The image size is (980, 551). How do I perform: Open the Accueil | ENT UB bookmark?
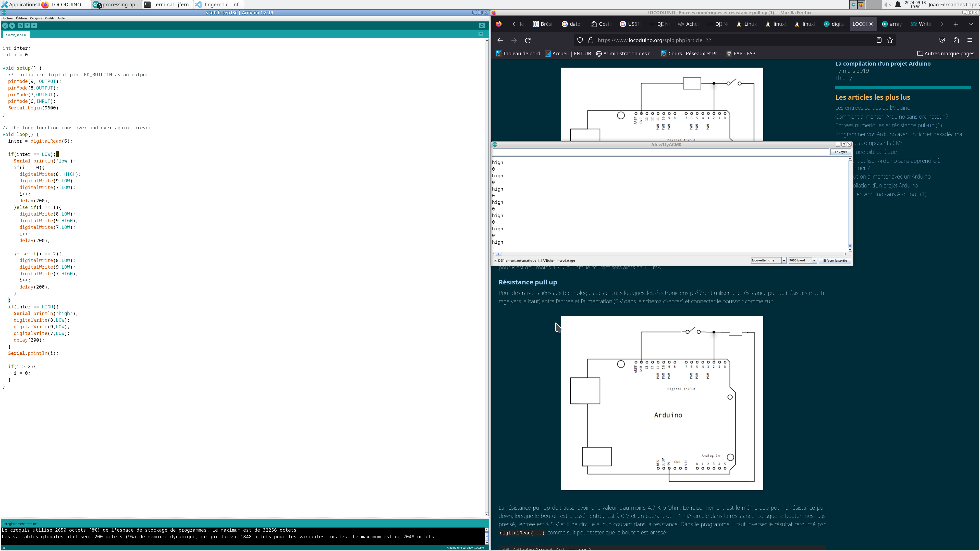(568, 54)
